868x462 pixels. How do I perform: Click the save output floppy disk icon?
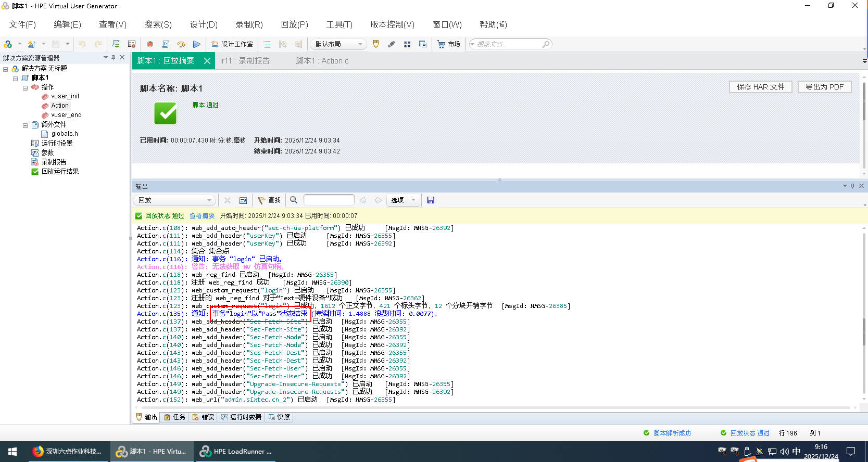[x=431, y=200]
